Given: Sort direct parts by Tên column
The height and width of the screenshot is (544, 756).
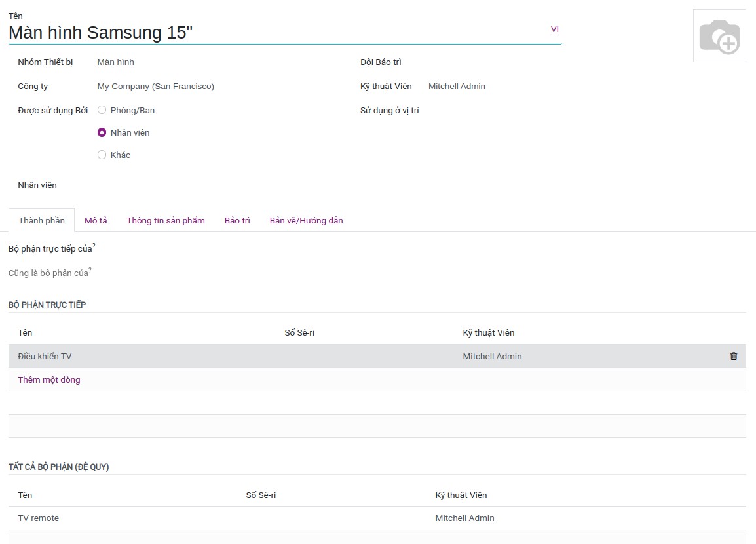Looking at the screenshot, I should coord(25,333).
